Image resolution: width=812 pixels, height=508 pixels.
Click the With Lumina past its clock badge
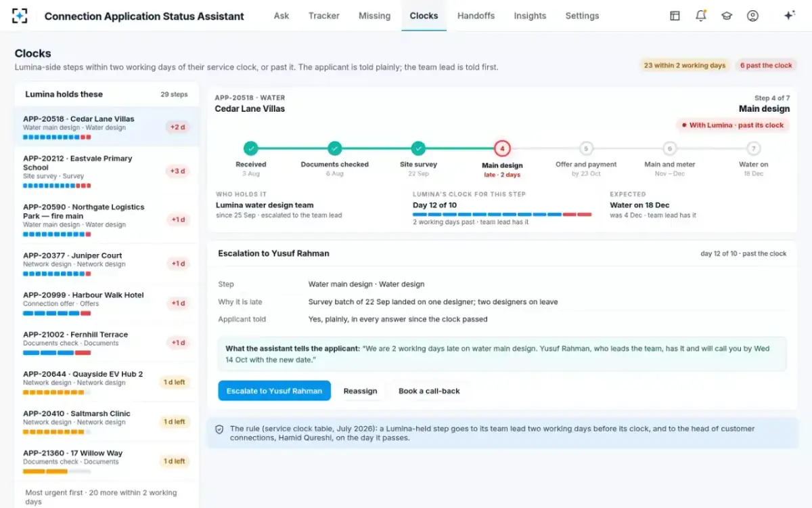click(x=732, y=125)
